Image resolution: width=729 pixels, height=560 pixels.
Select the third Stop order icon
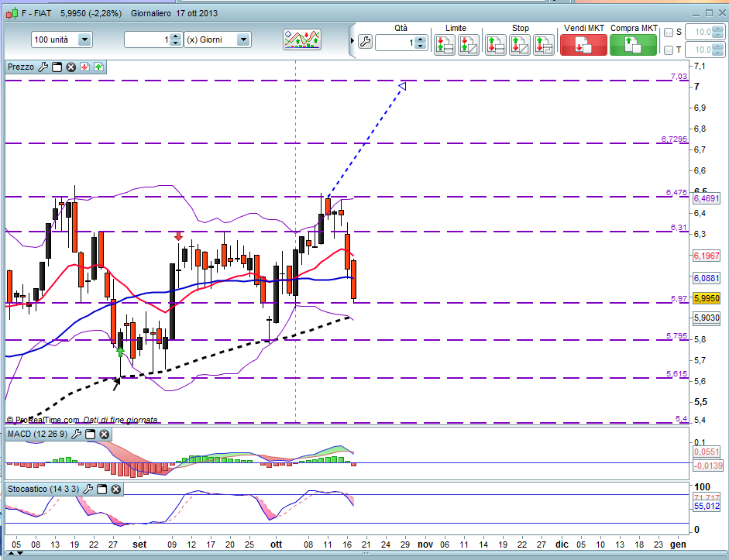pos(544,45)
